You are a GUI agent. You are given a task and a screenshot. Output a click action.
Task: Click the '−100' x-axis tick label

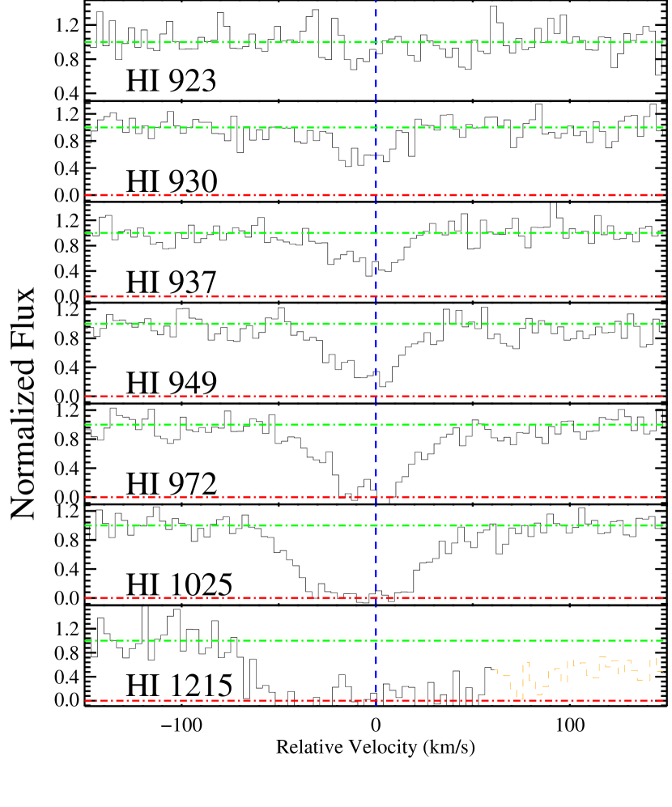coord(181,726)
